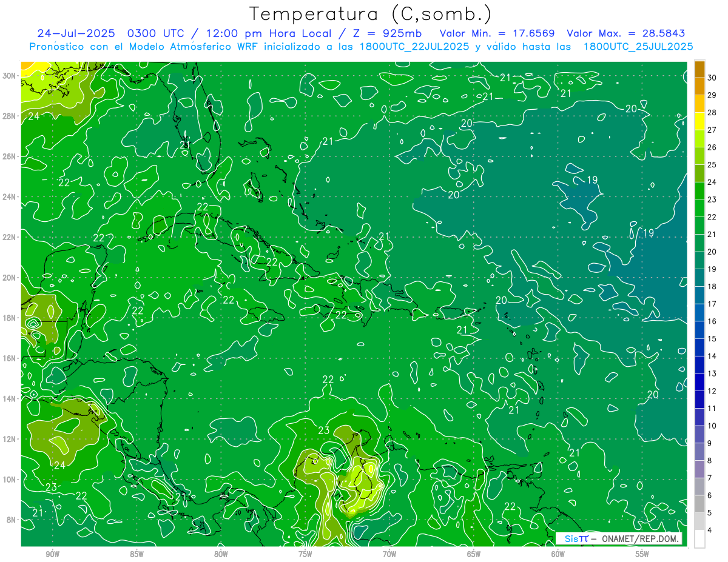Click the 'SisTT – ONAMET/REP.DOM.' credit box
Screen dimensions: 728x562
[x=619, y=538]
